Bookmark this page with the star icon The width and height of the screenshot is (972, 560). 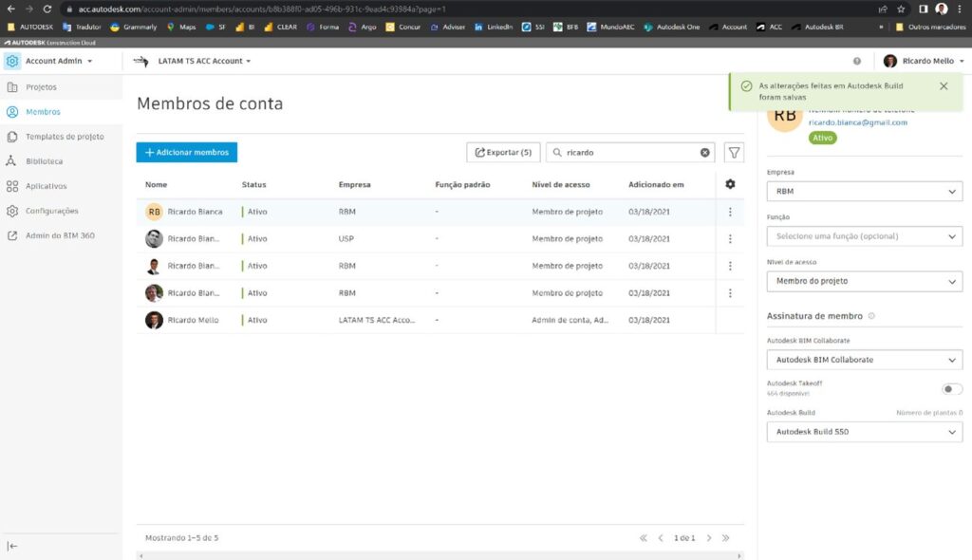coord(901,9)
